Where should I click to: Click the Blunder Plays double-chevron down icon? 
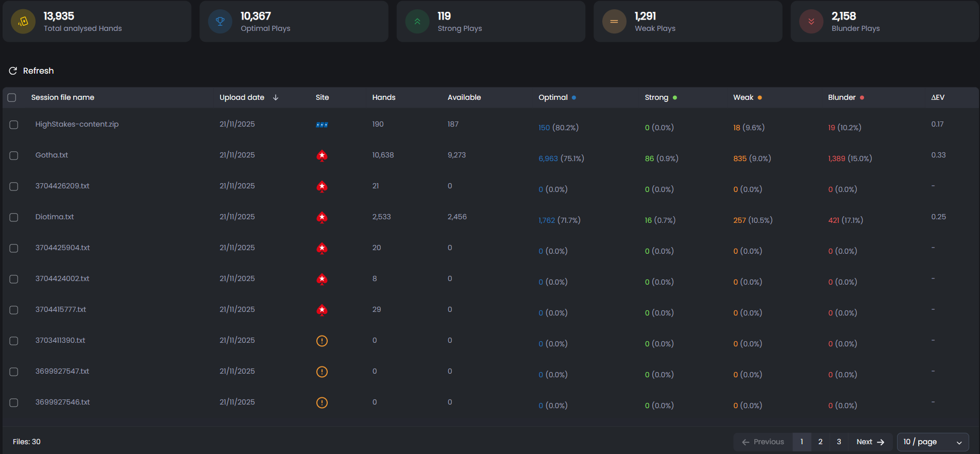point(811,22)
